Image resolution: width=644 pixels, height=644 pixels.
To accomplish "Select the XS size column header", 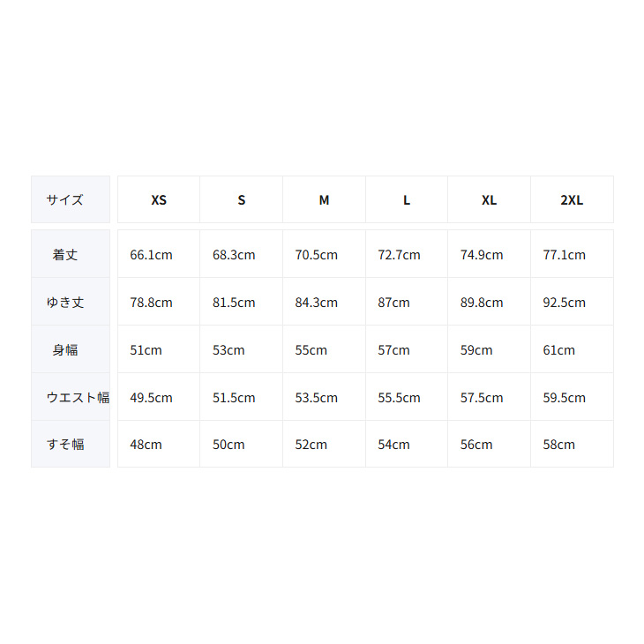I will (x=159, y=200).
